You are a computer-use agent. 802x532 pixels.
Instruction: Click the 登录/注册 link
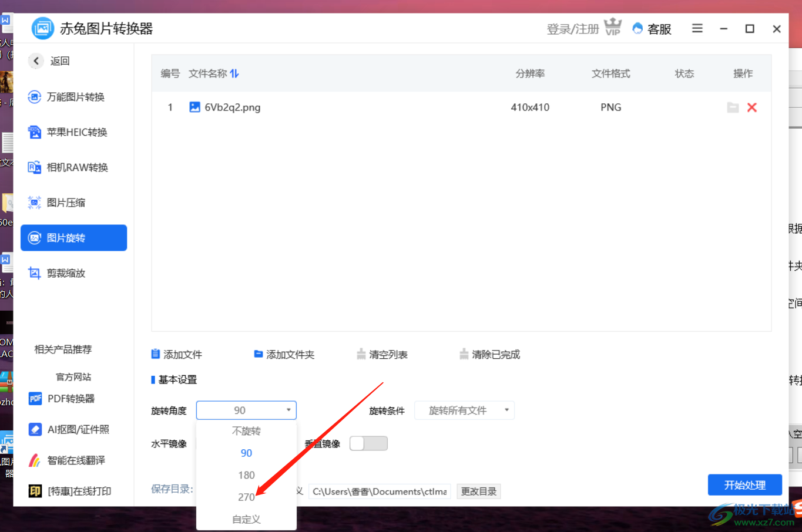coord(573,29)
